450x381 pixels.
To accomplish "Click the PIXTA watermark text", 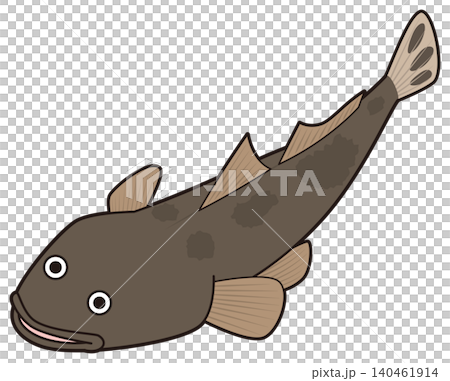I will point(258,183).
